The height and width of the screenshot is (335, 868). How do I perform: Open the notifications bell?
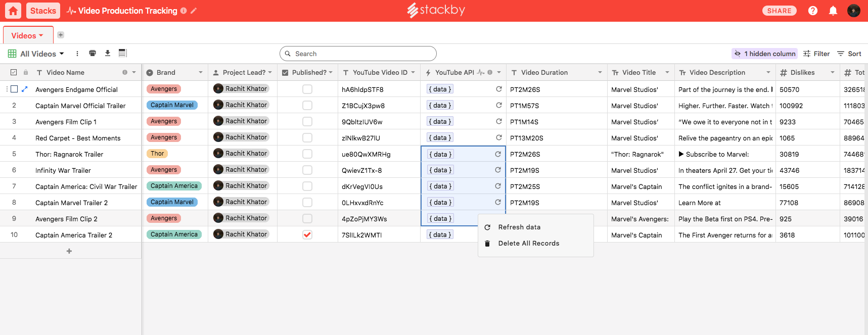833,11
